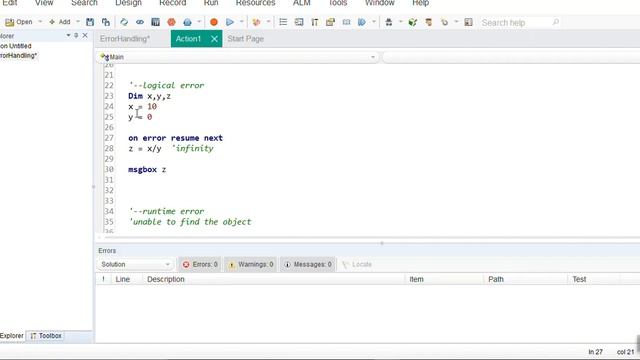Image resolution: width=640 pixels, height=360 pixels.
Task: Click the Save floppy disk icon
Action: [90, 22]
